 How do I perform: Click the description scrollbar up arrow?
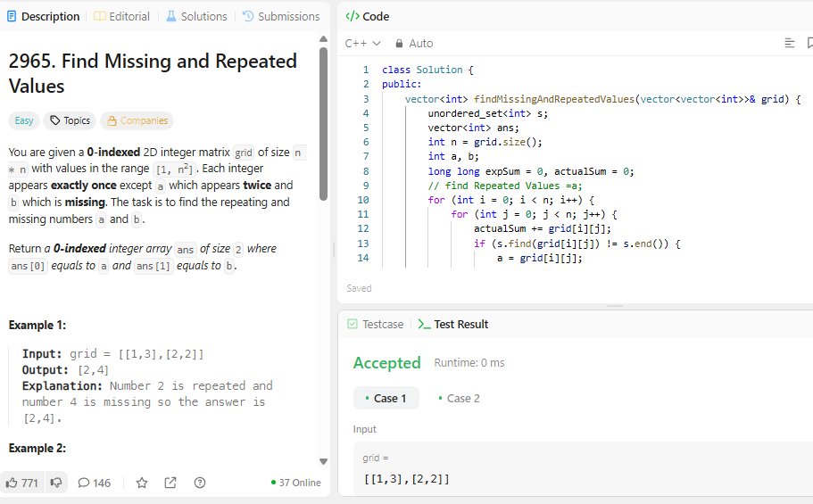point(324,39)
